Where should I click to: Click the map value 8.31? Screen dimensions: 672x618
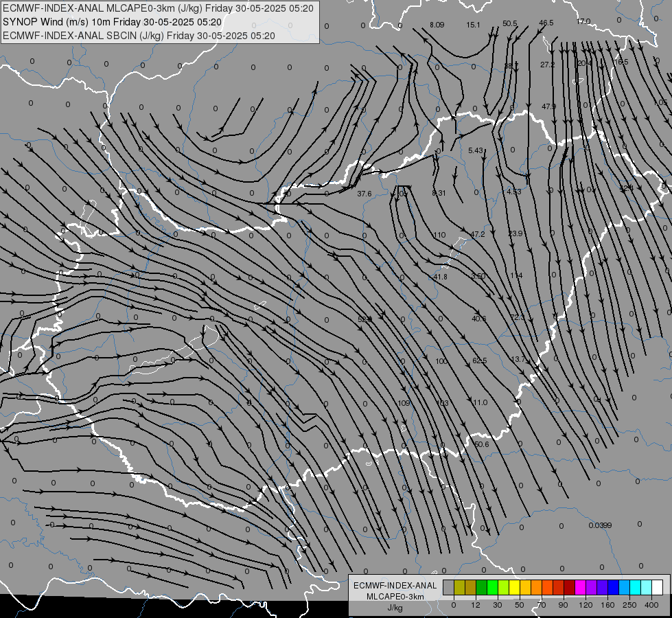pyautogui.click(x=439, y=194)
